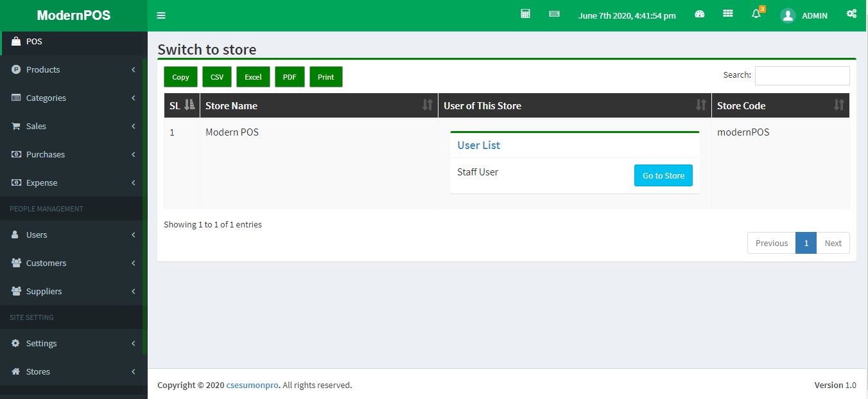This screenshot has width=868, height=399.
Task: Click the User List heading
Action: 478,145
